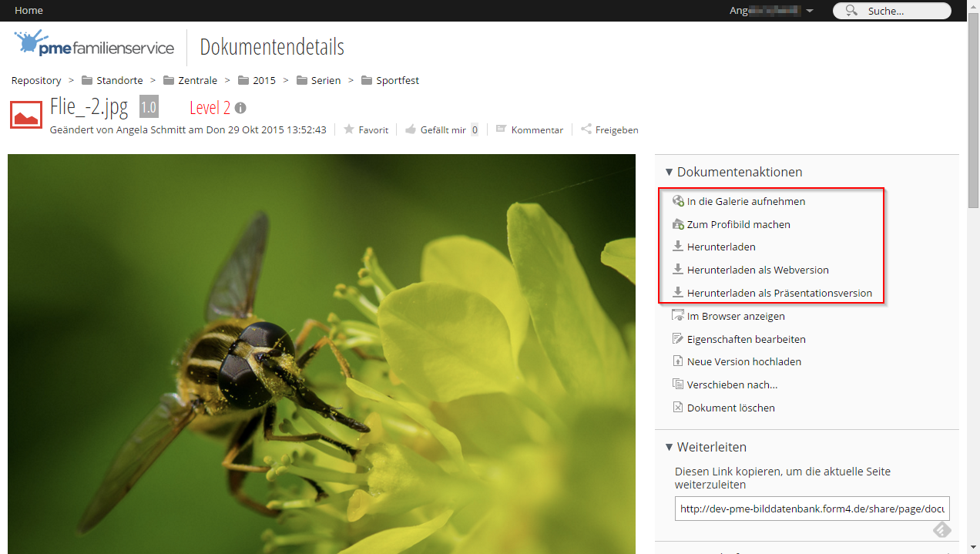The height and width of the screenshot is (554, 980).
Task: Click the In die Galerie aufnehmen icon
Action: 678,201
